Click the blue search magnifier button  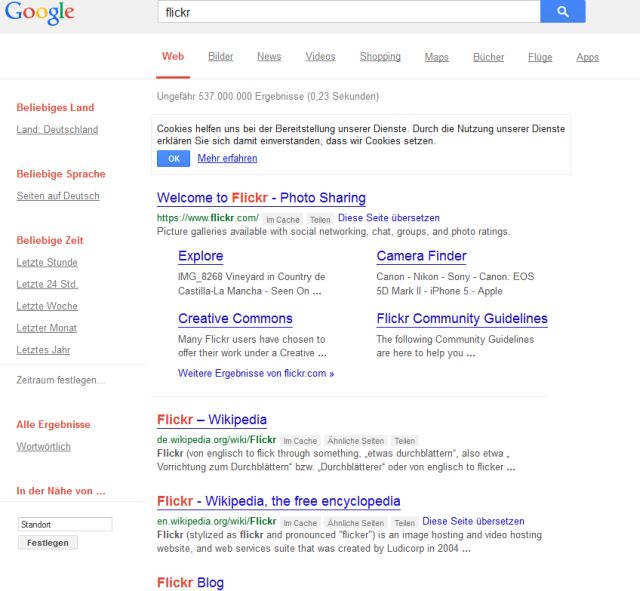coord(562,11)
